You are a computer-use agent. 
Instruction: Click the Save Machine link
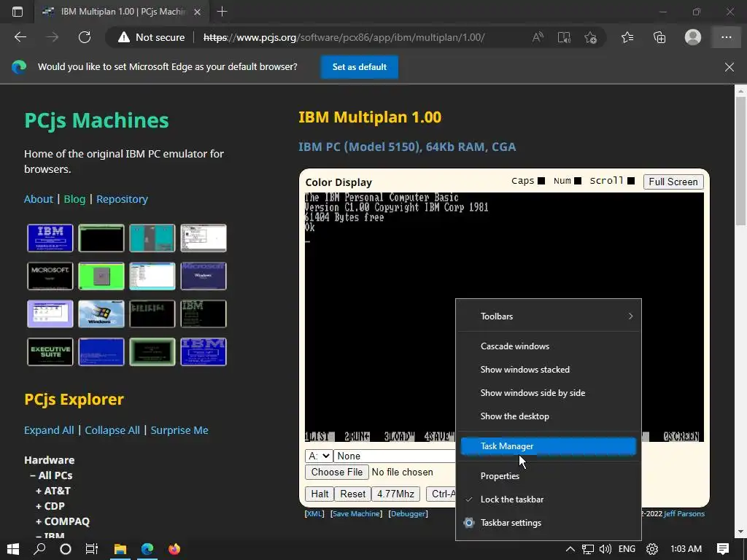(x=356, y=514)
